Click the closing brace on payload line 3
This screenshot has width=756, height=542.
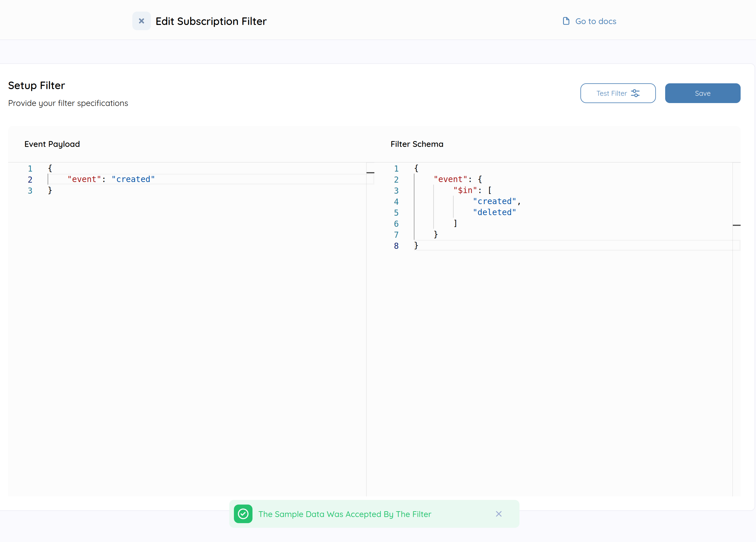(x=50, y=190)
